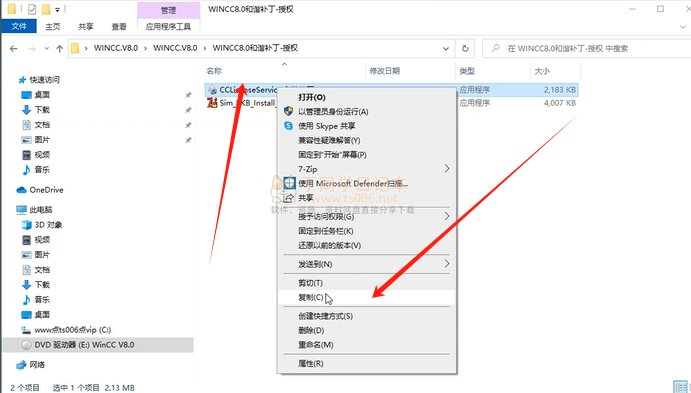The height and width of the screenshot is (393, 691).
Task: Click the Up one level arrow
Action: [x=59, y=48]
